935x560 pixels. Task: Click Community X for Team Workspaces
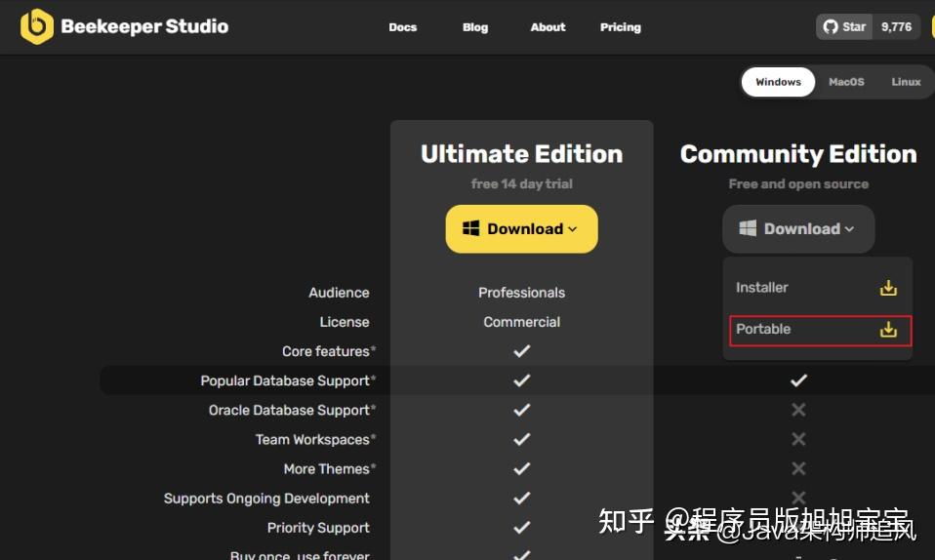tap(798, 440)
